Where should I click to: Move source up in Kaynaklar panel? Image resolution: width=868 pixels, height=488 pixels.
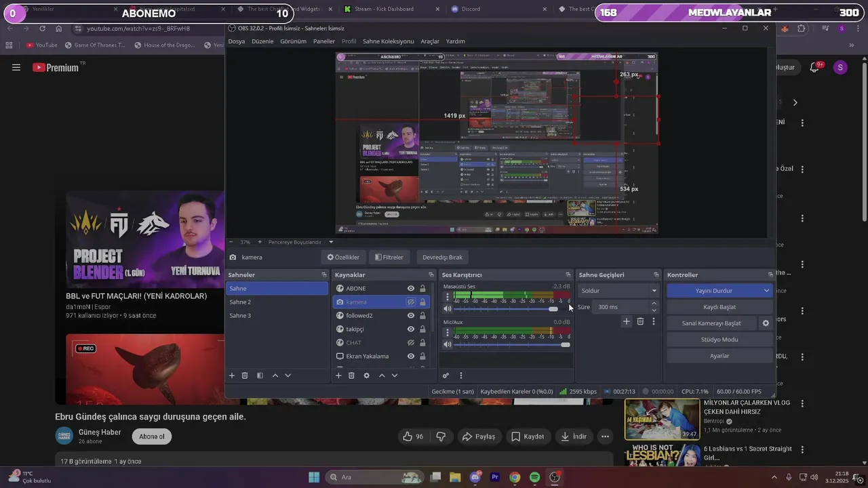[381, 375]
